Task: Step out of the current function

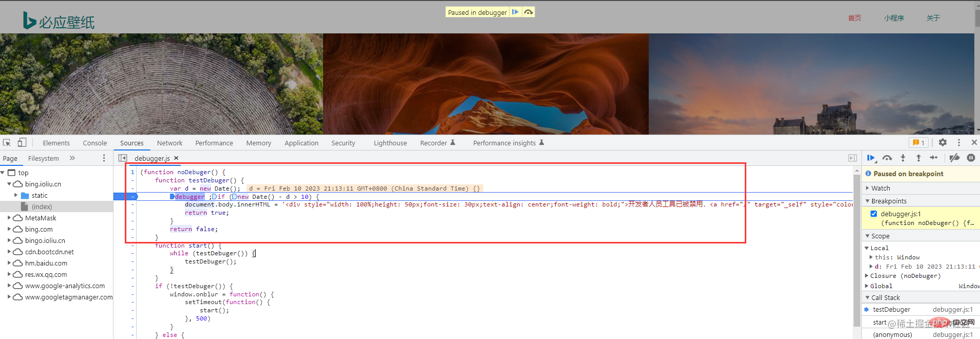Action: 918,158
